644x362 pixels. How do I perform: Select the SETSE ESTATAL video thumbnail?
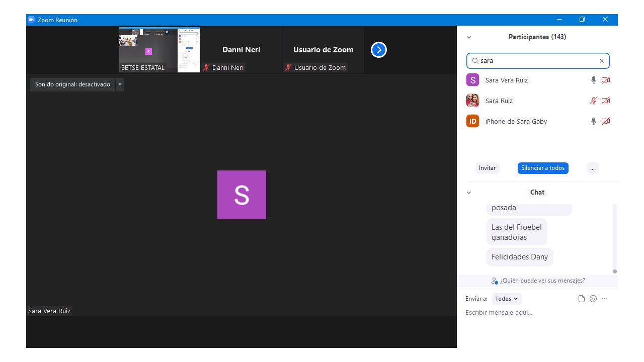point(159,50)
